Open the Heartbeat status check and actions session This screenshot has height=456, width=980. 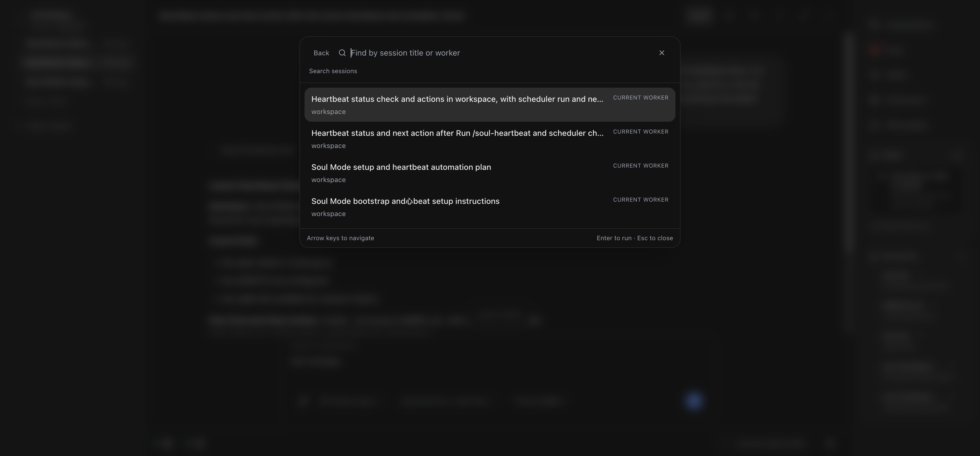(x=457, y=99)
